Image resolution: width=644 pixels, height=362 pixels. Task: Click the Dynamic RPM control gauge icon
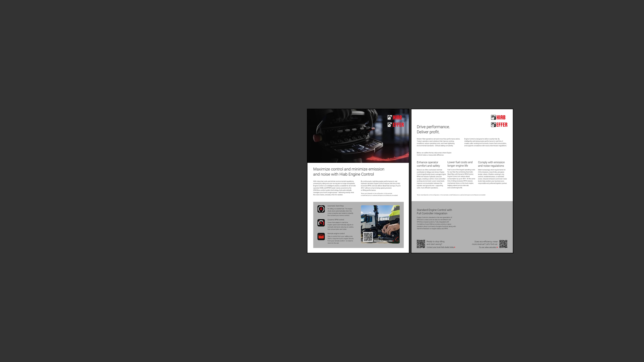tap(321, 223)
